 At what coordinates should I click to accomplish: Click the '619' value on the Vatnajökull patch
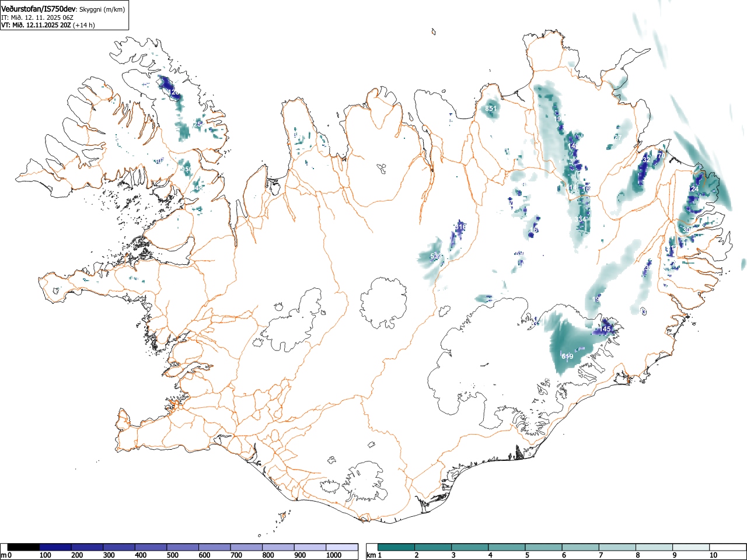567,356
